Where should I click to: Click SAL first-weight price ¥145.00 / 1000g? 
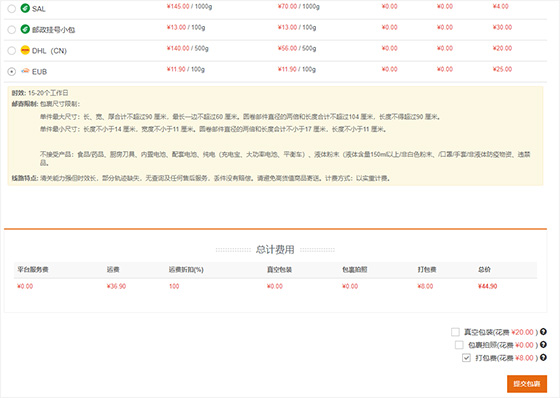[189, 6]
